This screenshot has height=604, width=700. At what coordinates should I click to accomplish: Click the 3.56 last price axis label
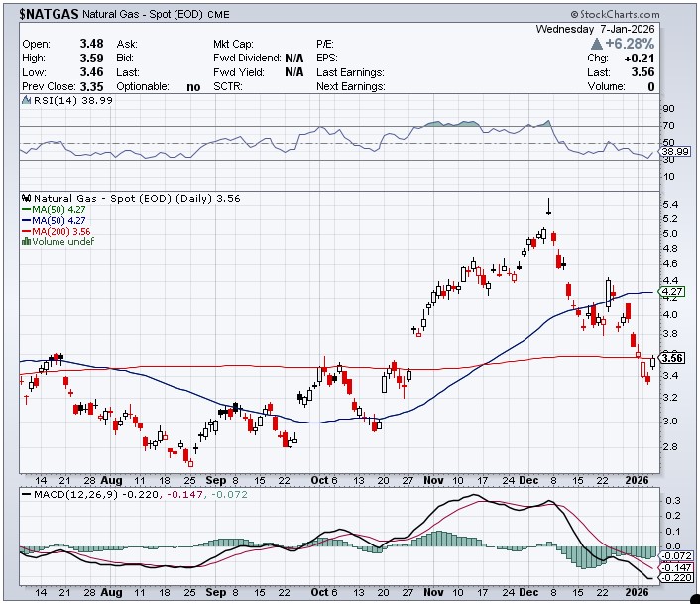[x=673, y=358]
